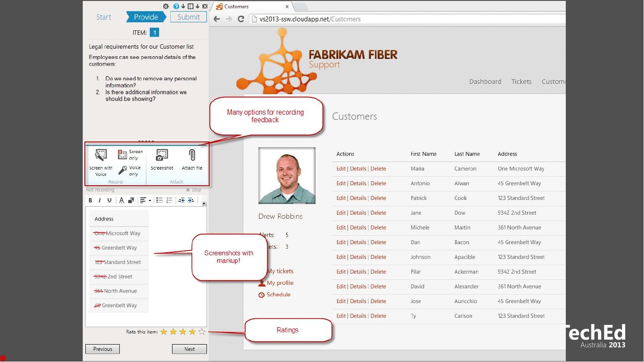Toggle bold formatting
Image resolution: width=644 pixels, height=362 pixels.
tap(90, 200)
